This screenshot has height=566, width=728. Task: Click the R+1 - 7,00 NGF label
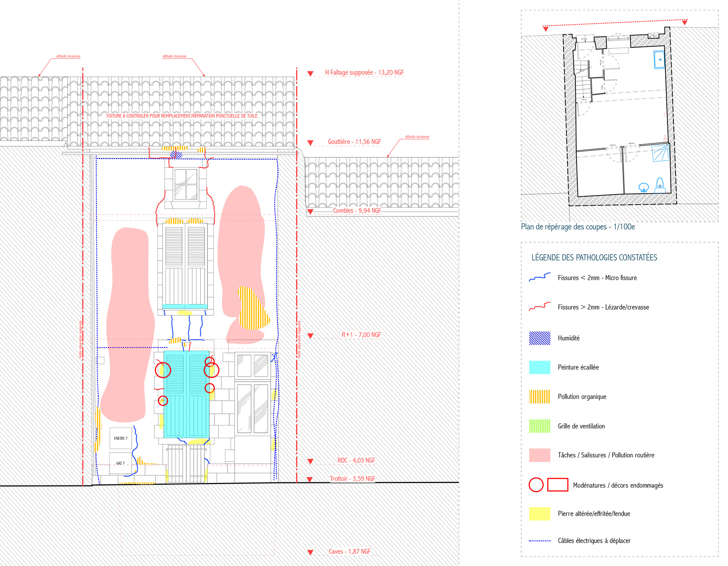coord(361,335)
